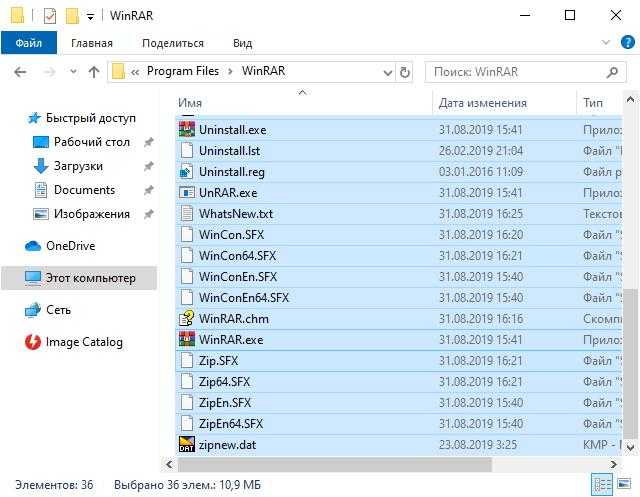Expand the ribbon with the chevron
Image resolution: width=640 pixels, height=497 pixels.
(x=606, y=42)
